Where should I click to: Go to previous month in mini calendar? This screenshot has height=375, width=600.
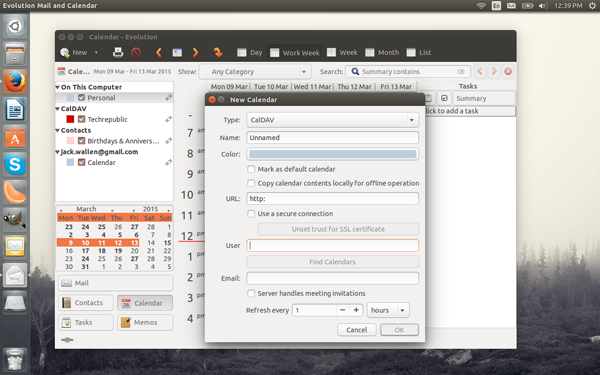[61, 210]
